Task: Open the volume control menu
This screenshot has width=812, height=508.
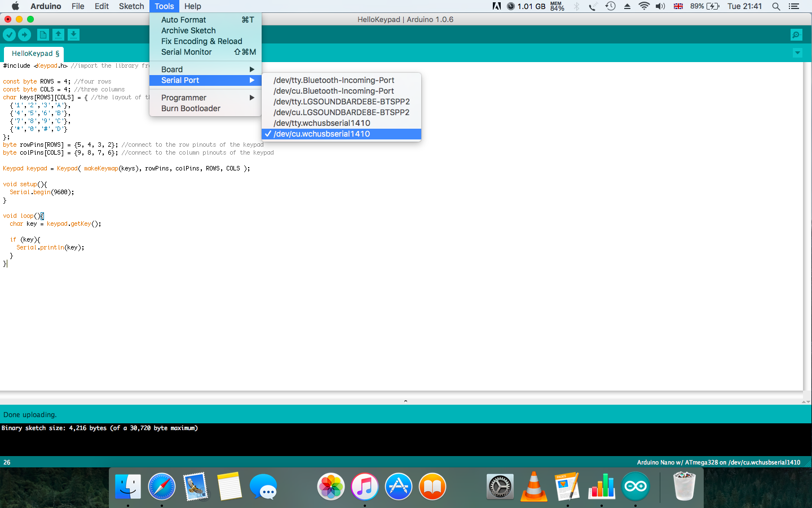Action: 660,6
